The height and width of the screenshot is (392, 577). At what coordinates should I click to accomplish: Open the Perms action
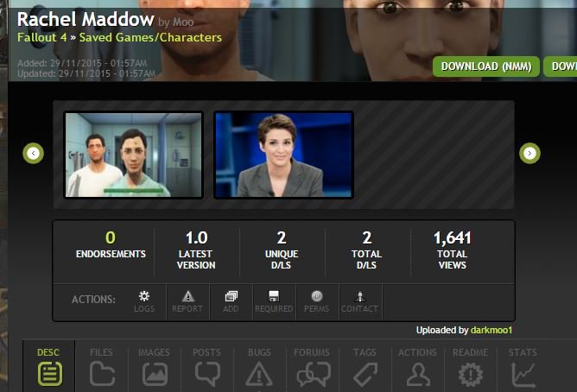[x=317, y=302]
